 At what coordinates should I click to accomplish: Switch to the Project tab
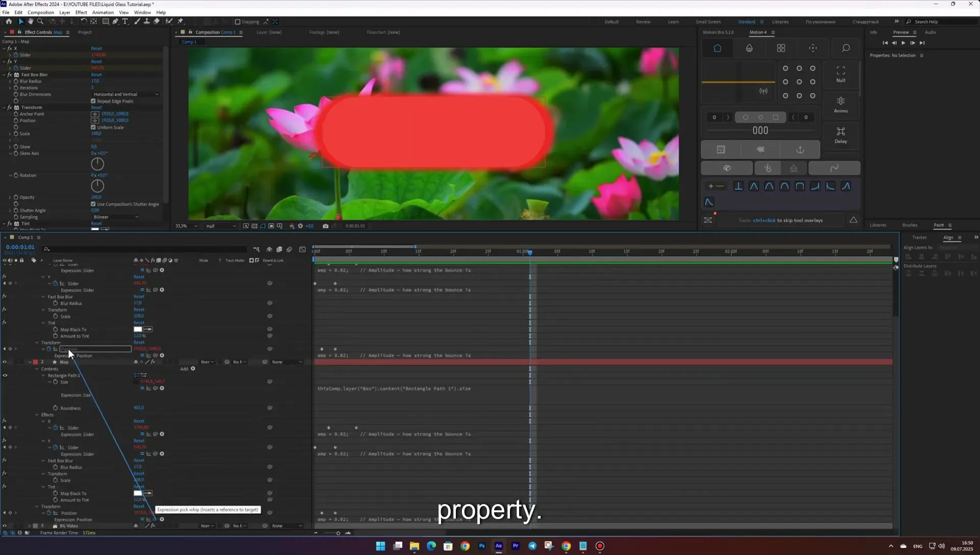click(x=85, y=32)
